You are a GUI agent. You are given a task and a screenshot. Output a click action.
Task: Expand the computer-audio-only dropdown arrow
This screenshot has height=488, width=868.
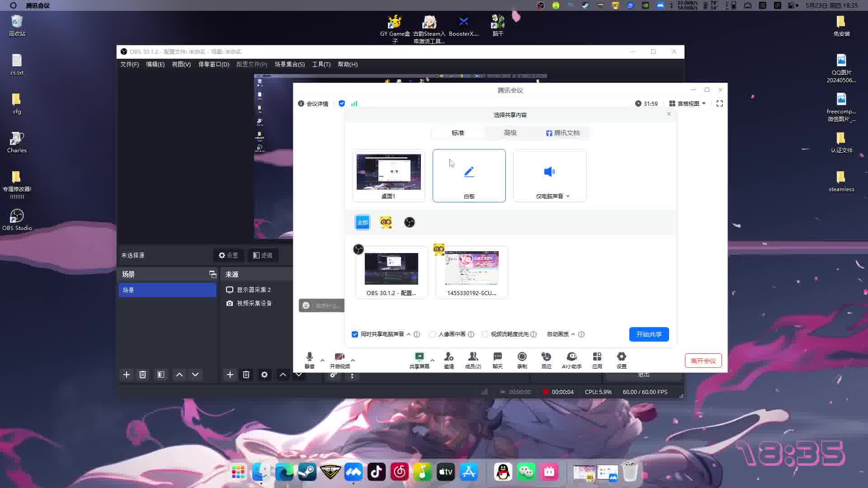coord(568,196)
